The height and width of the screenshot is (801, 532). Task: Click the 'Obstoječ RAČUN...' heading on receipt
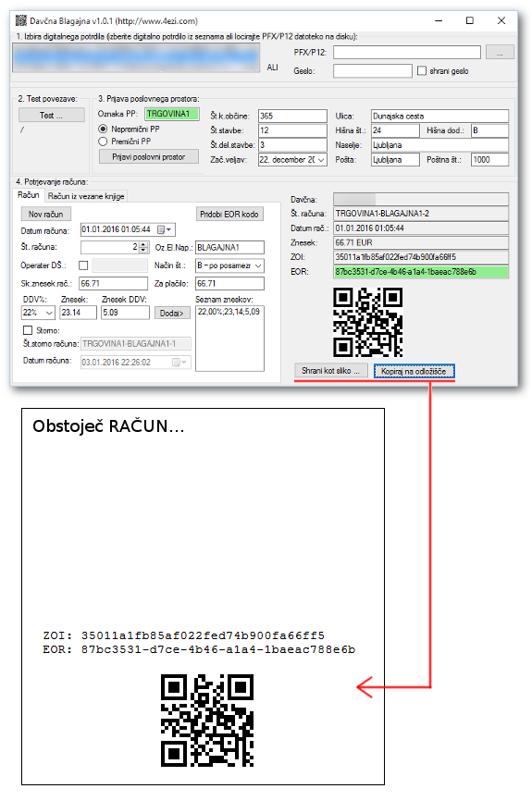pyautogui.click(x=108, y=426)
